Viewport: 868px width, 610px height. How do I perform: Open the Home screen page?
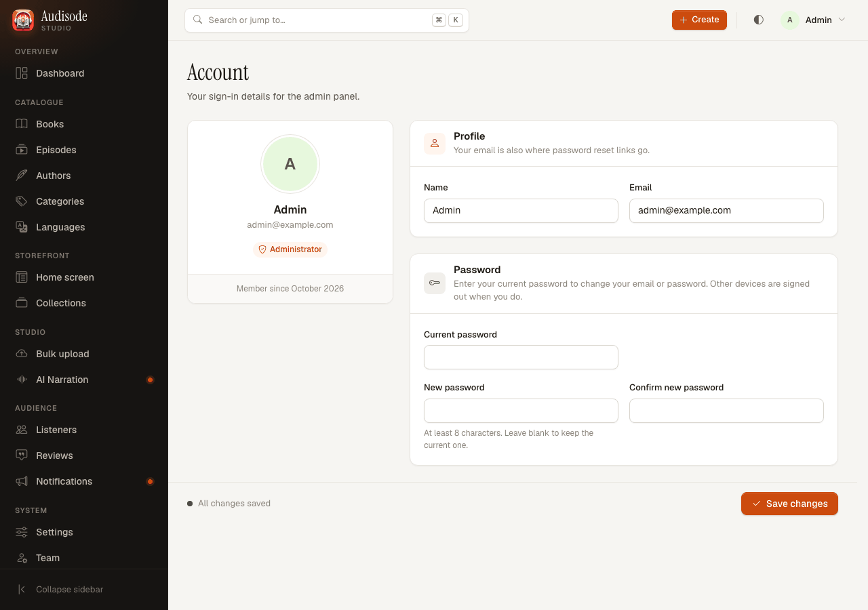(84, 277)
